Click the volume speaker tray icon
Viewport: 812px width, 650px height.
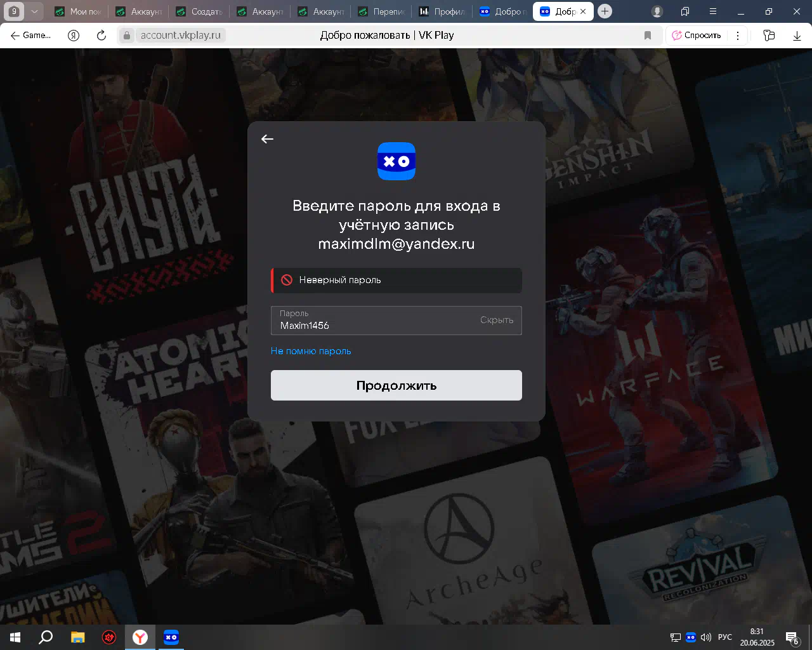coord(706,637)
